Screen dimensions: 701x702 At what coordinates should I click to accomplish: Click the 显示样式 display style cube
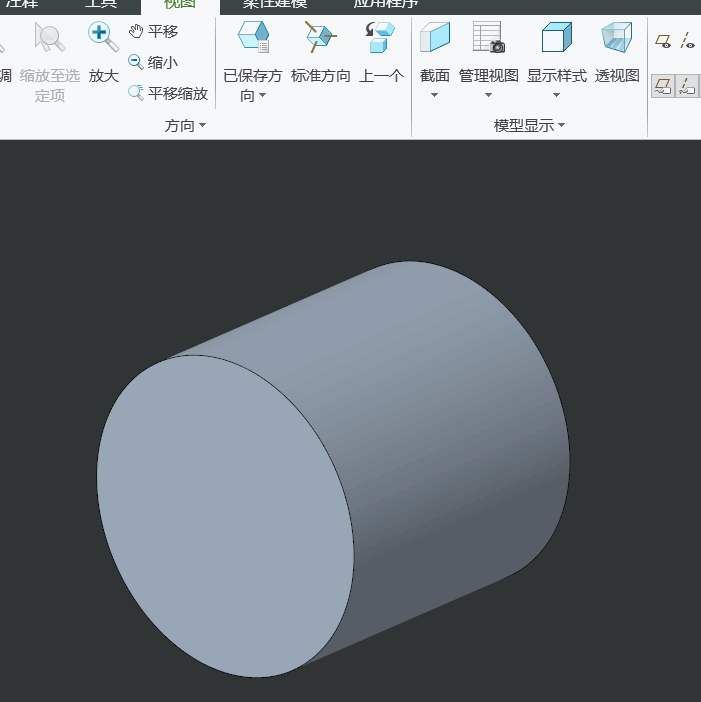556,37
